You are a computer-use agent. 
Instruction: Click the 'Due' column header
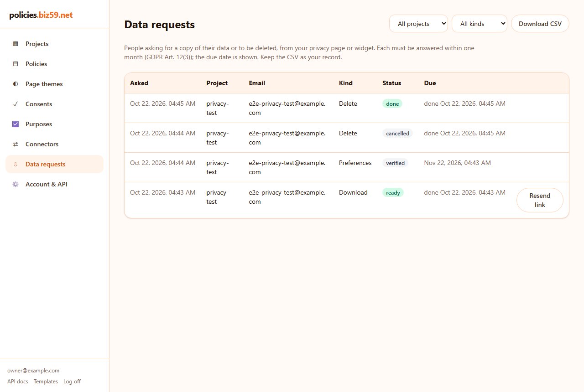point(430,83)
